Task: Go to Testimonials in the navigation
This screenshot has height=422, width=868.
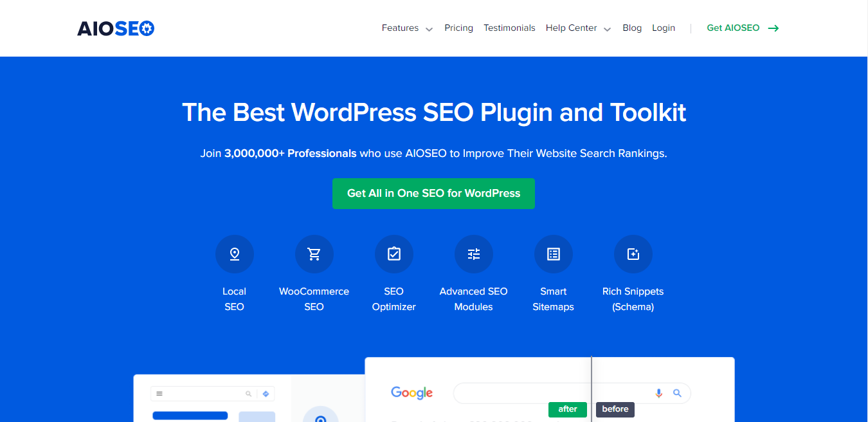Action: point(509,28)
